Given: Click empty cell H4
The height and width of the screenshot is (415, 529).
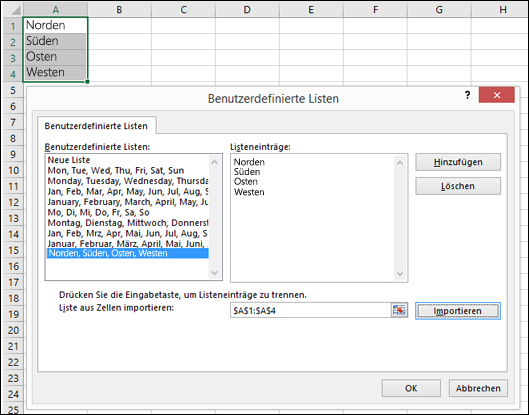Looking at the screenshot, I should 500,73.
